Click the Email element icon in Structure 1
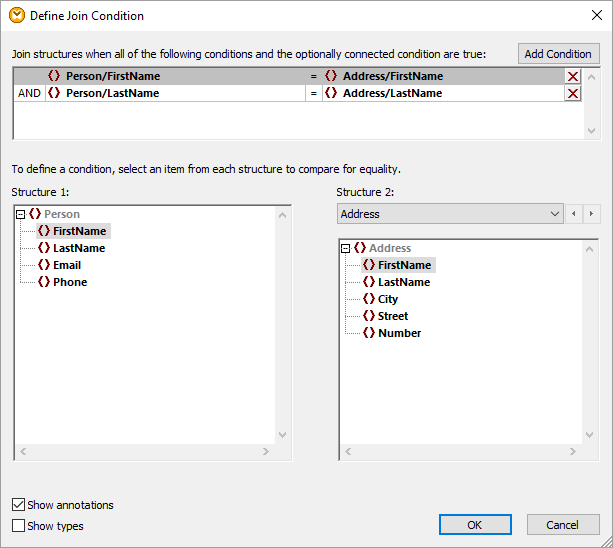This screenshot has height=548, width=613. pos(44,265)
